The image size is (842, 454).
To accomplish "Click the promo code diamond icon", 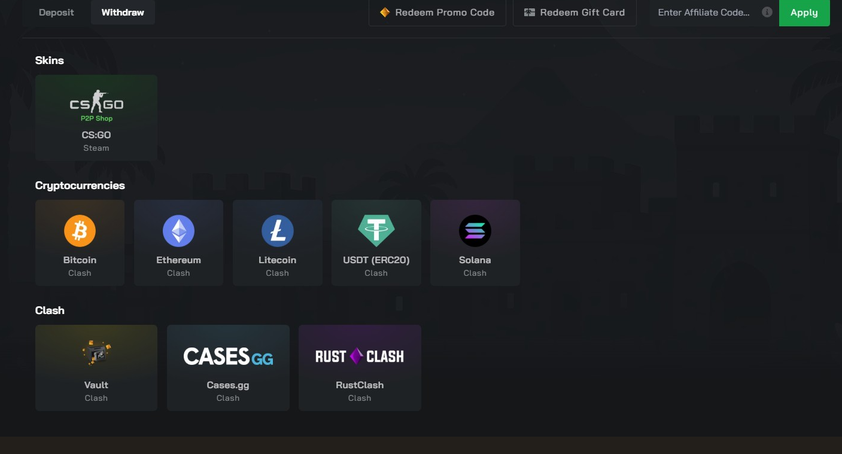I will [x=384, y=12].
